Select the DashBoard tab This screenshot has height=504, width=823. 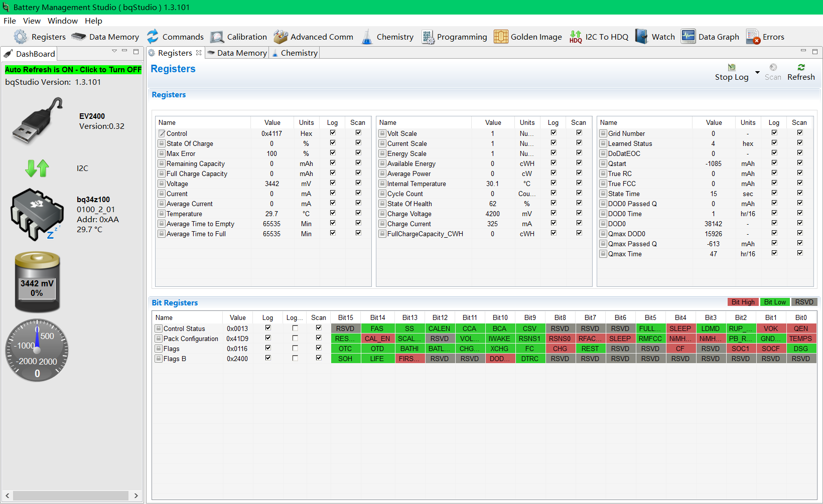click(29, 54)
